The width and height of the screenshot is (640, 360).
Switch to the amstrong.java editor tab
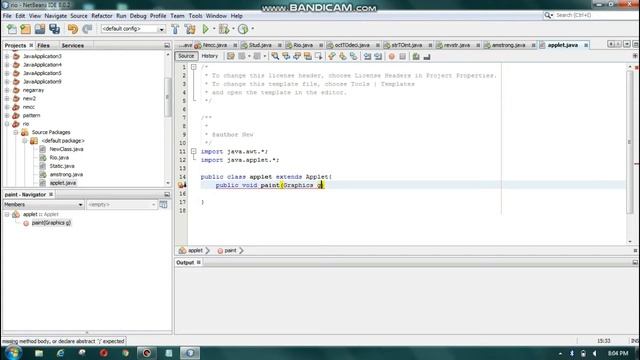point(508,45)
